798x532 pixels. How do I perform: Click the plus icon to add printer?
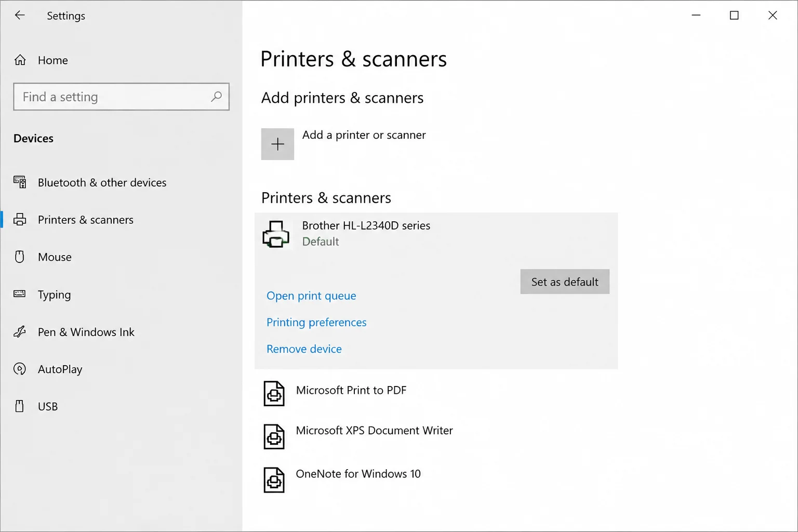277,144
